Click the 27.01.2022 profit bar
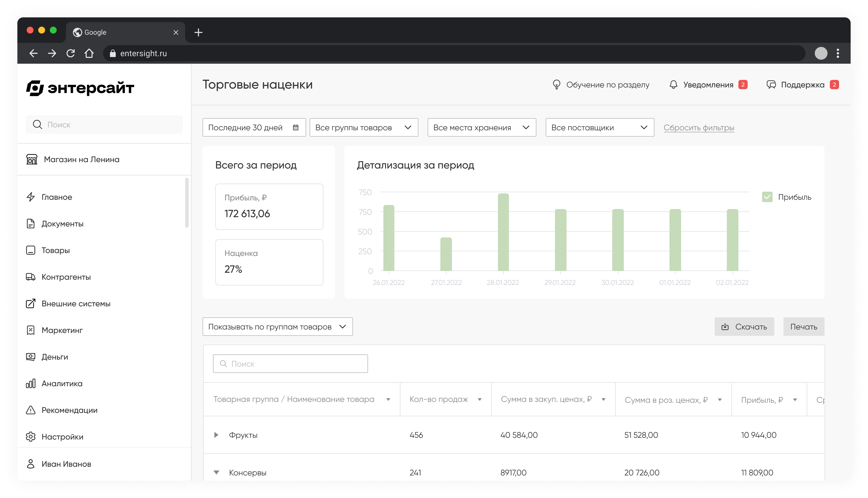This screenshot has width=868, height=498. (x=446, y=254)
